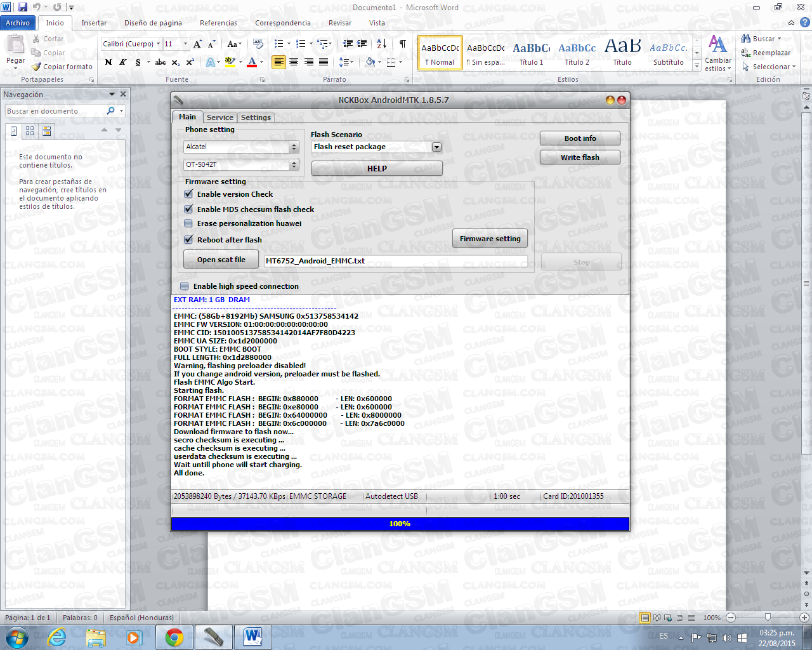Open Chrome from the taskbar
Viewport: 812px width, 650px height.
click(174, 637)
